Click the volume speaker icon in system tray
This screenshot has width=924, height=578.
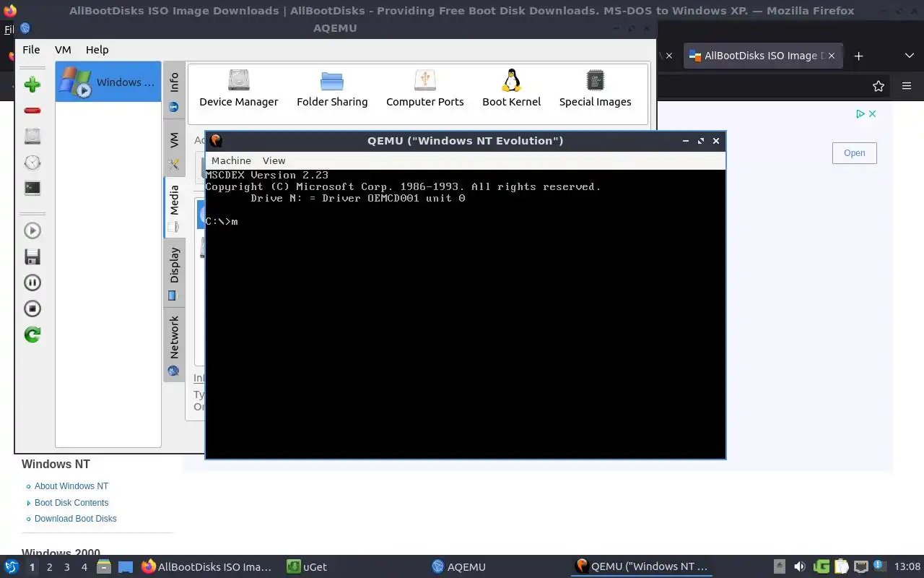799,567
